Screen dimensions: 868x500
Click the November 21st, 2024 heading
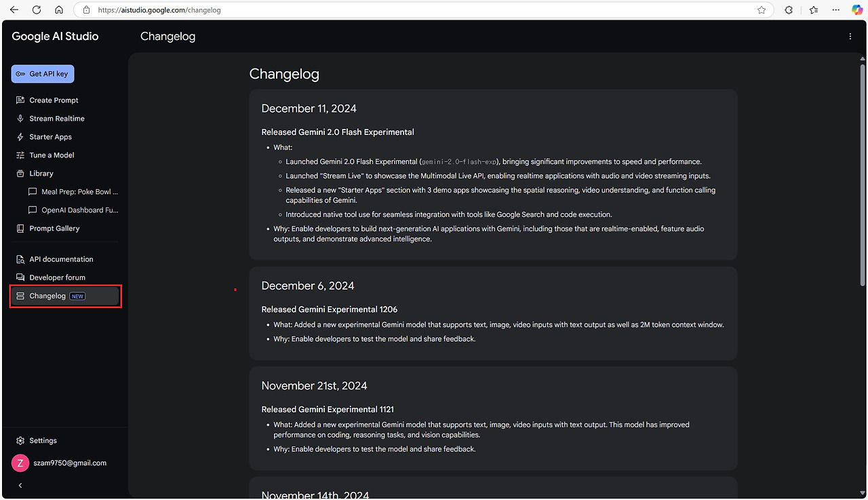315,386
